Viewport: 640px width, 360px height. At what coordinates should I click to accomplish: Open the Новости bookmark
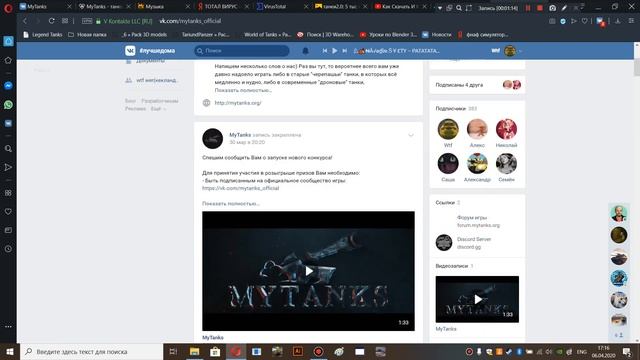pos(437,35)
